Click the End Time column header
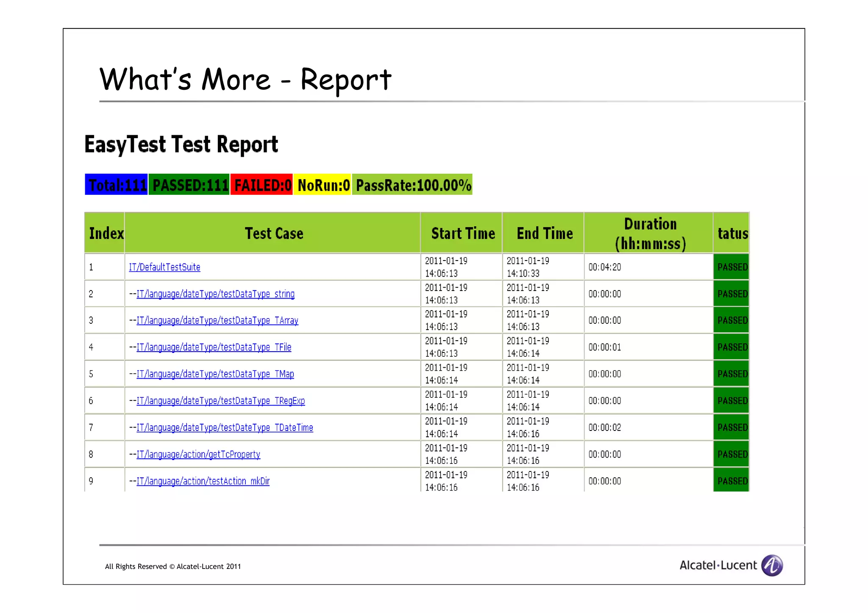Viewport: 868px width, 613px height. pos(543,233)
